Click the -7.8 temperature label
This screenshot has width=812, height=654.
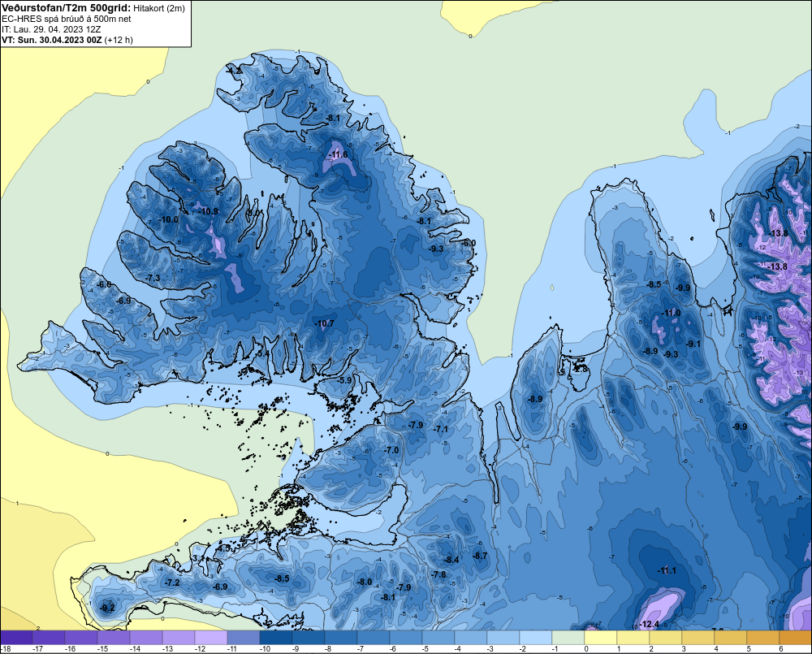point(438,574)
